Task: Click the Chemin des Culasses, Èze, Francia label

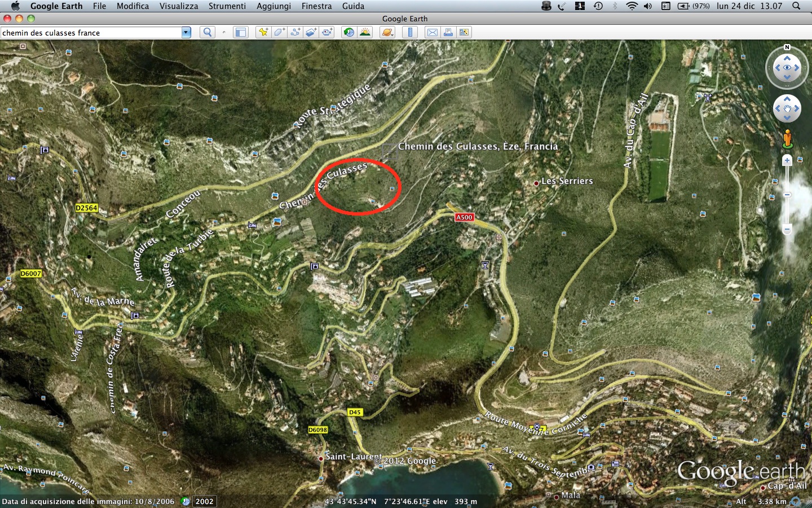Action: 478,146
